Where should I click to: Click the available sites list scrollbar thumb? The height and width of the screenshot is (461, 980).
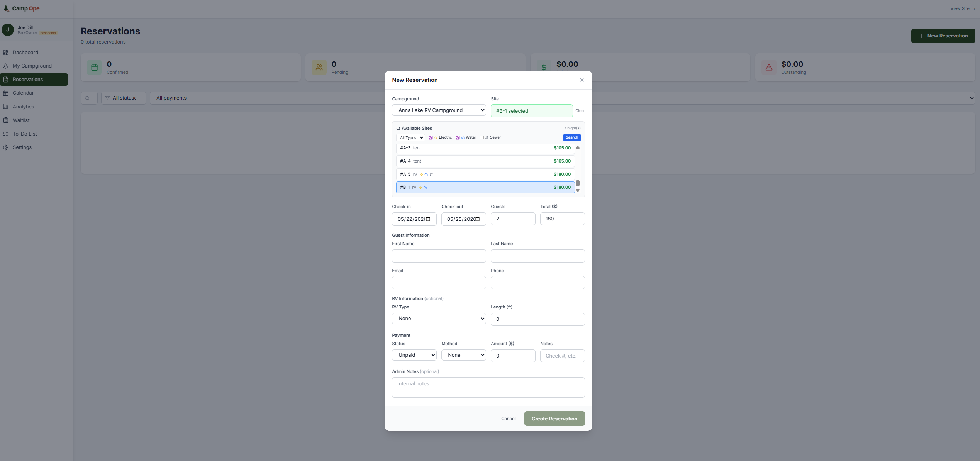pos(578,183)
